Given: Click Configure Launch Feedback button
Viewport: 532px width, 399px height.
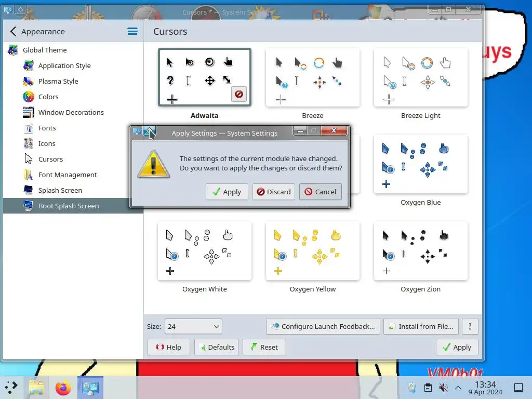Looking at the screenshot, I should (x=323, y=326).
